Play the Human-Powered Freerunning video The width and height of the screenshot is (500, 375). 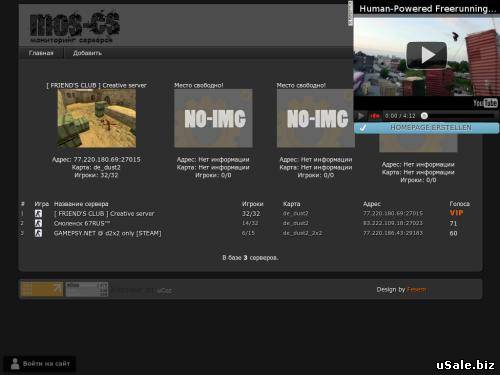(426, 55)
